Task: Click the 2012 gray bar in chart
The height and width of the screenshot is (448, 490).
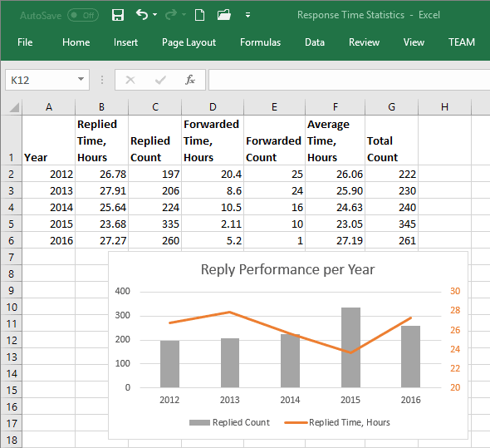Action: click(169, 364)
